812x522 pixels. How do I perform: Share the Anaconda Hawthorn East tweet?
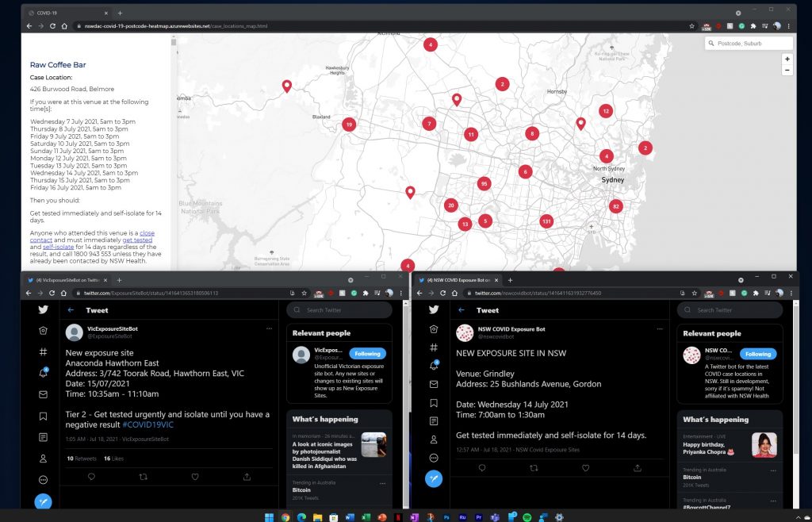(247, 477)
